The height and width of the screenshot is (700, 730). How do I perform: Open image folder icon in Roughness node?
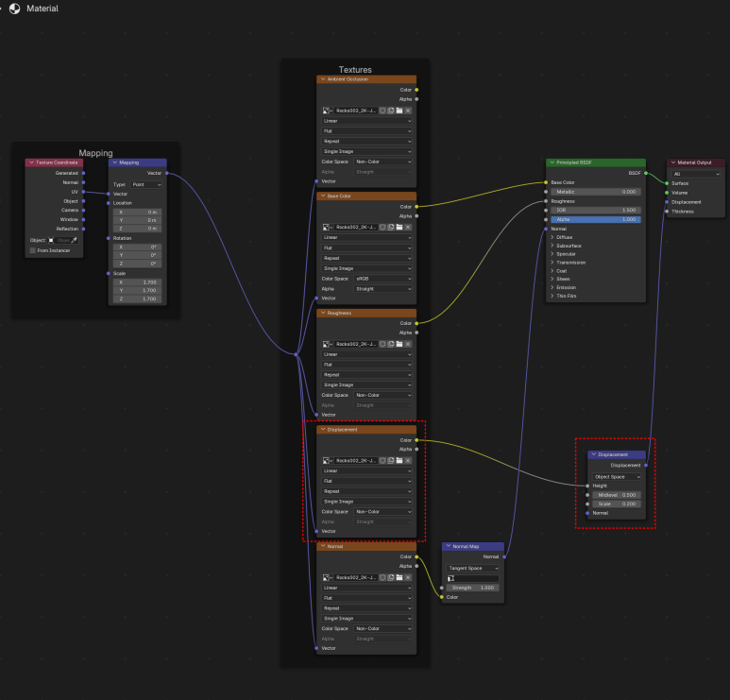click(399, 344)
